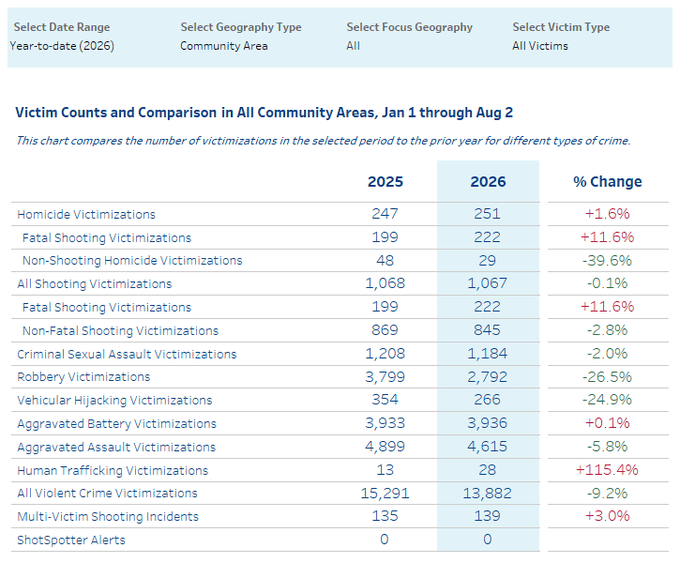The image size is (680, 563).
Task: Select the All Shooting Victimizations row
Action: point(340,284)
